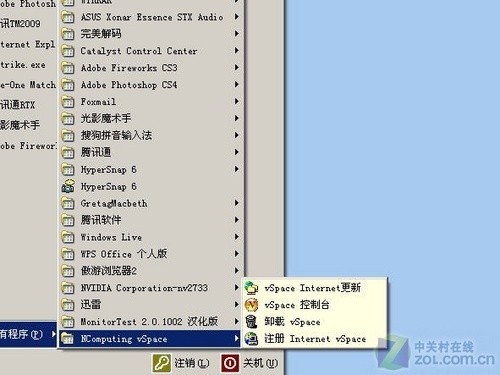Expand the 迅雷 submenu arrow
The width and height of the screenshot is (500, 375).
tap(236, 304)
